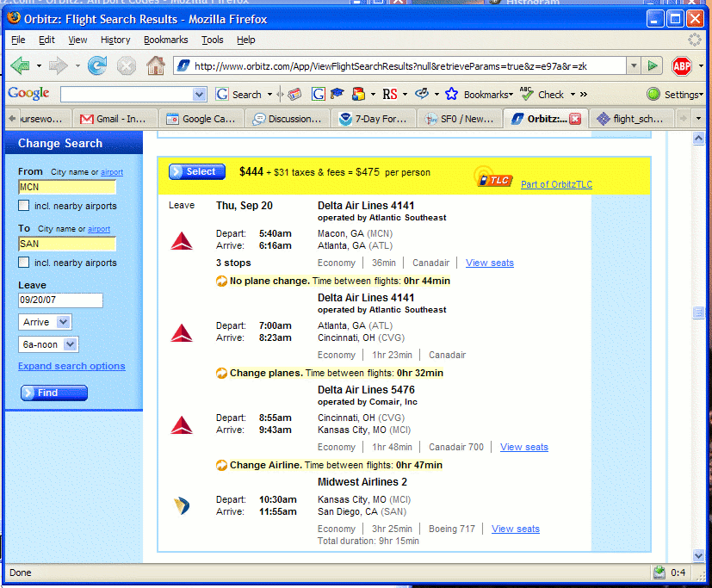Expand the Back button history dropdown

pyautogui.click(x=39, y=66)
